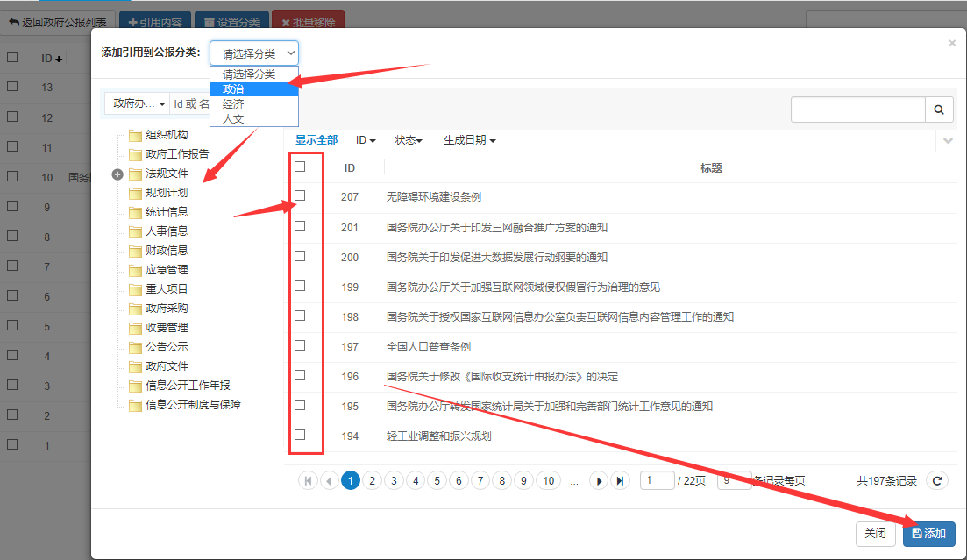Tick the checkbox for row ID 207
This screenshot has height=560, width=967.
click(x=300, y=195)
